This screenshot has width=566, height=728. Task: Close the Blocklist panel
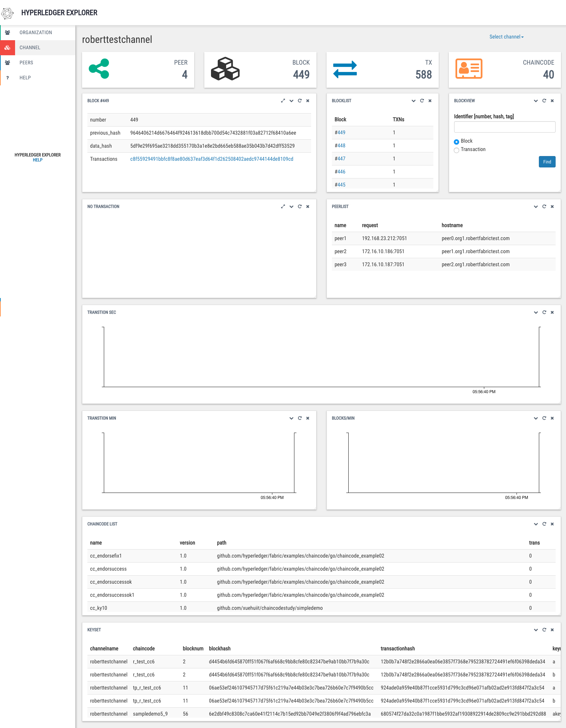pyautogui.click(x=430, y=101)
